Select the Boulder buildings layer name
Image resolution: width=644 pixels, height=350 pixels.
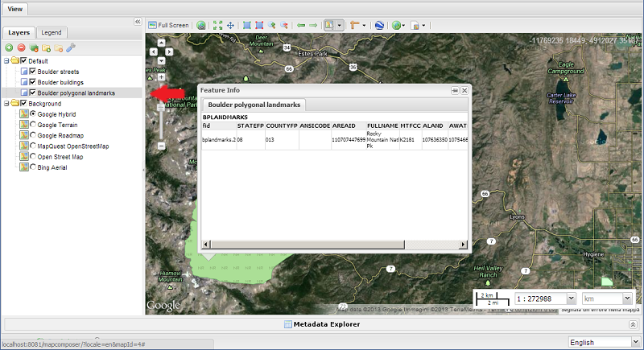pos(60,83)
